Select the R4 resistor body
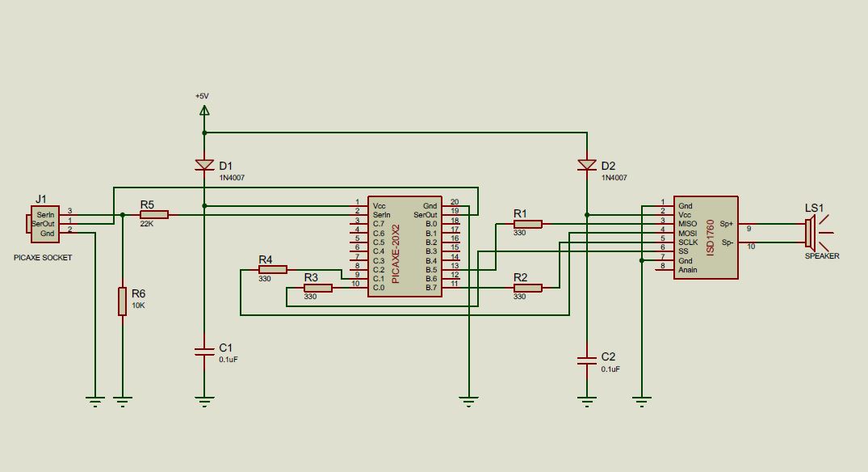The height and width of the screenshot is (472, 868). click(x=272, y=270)
